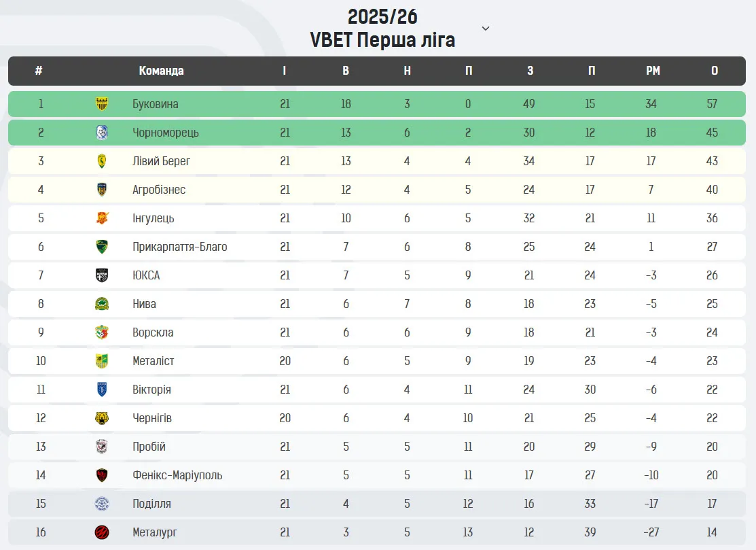The height and width of the screenshot is (550, 756).
Task: Open the Фенікс-Маріуполь team page
Action: (177, 475)
